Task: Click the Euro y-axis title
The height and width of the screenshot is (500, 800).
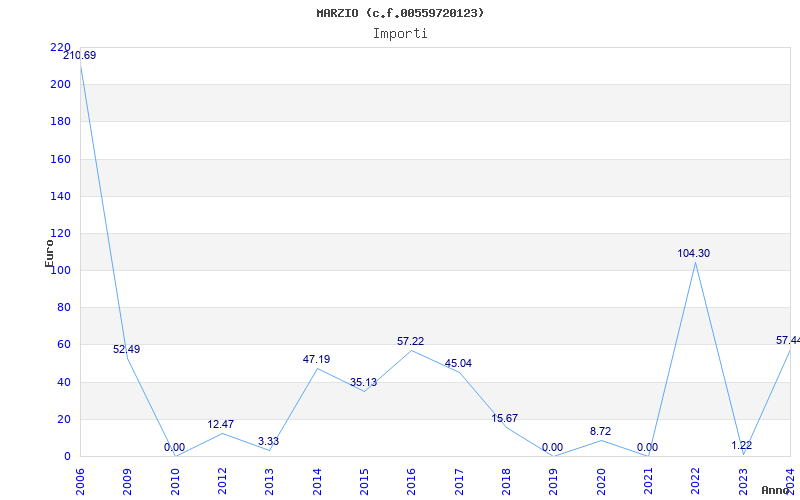Action: 49,254
